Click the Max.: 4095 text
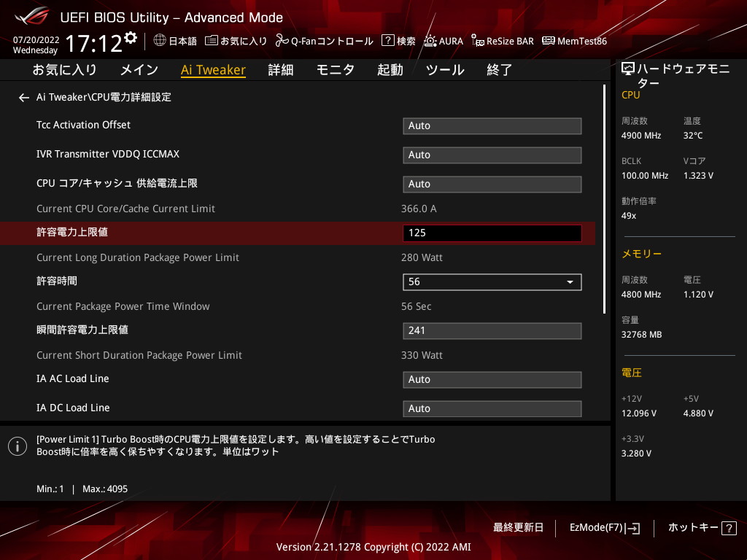The image size is (747, 560). pos(105,489)
